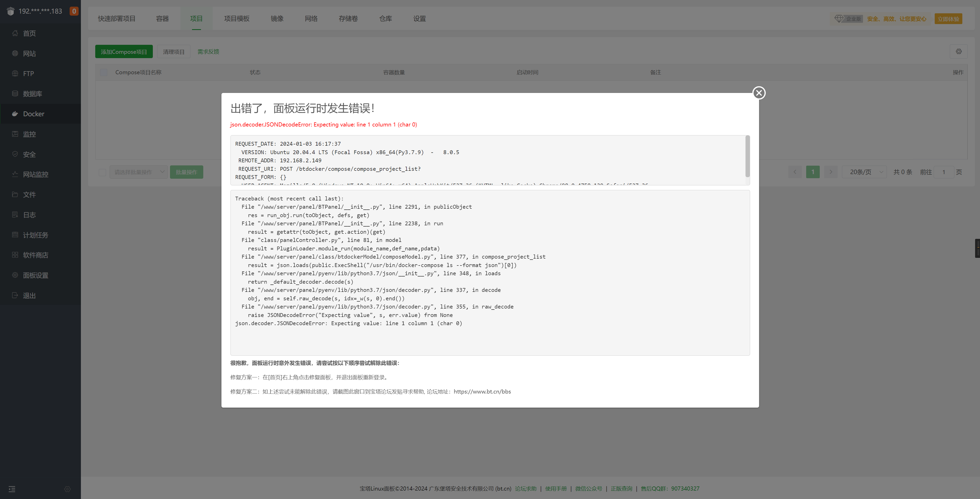Click the 启动时间 column header

[527, 72]
